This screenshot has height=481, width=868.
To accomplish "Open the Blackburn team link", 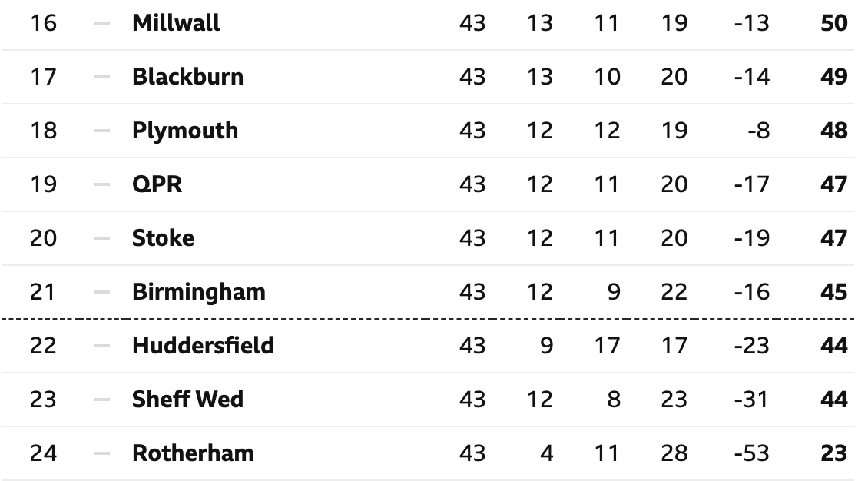I will 187,77.
